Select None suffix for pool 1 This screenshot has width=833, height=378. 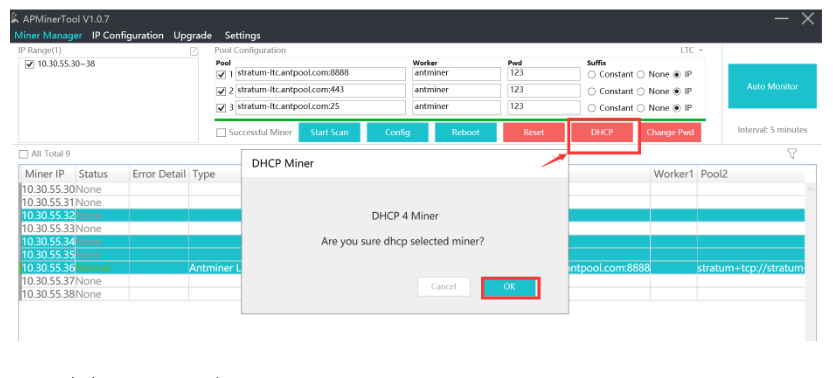pos(641,75)
